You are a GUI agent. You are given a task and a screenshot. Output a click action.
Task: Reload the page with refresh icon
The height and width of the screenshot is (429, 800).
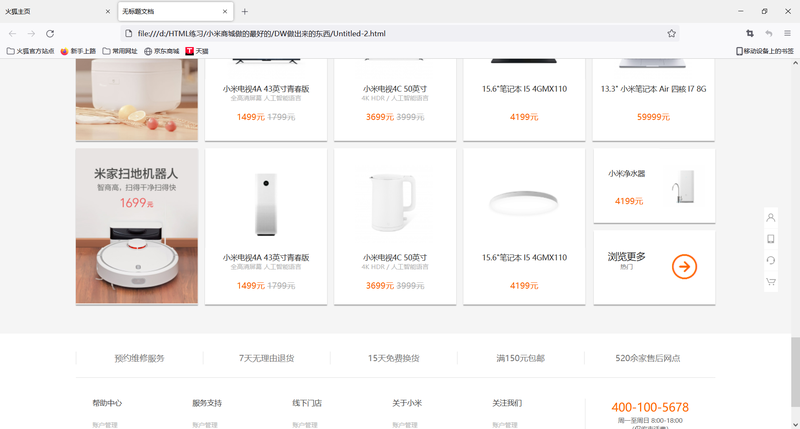pyautogui.click(x=50, y=34)
